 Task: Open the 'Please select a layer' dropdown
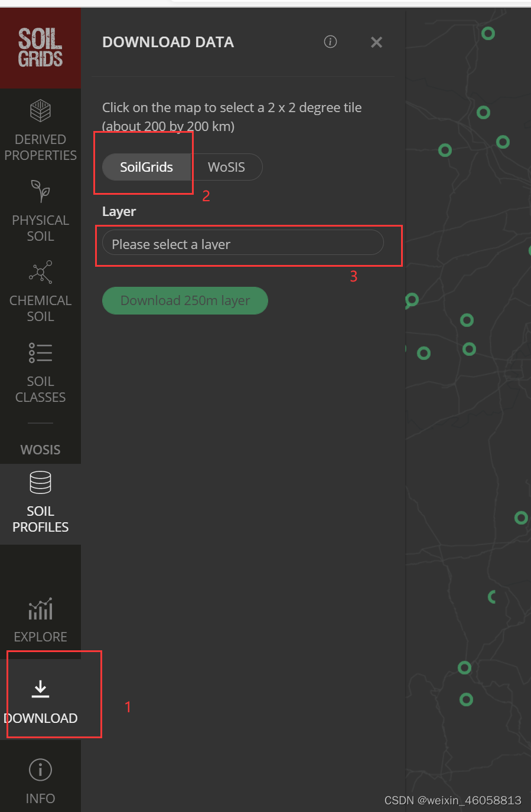[x=243, y=244]
